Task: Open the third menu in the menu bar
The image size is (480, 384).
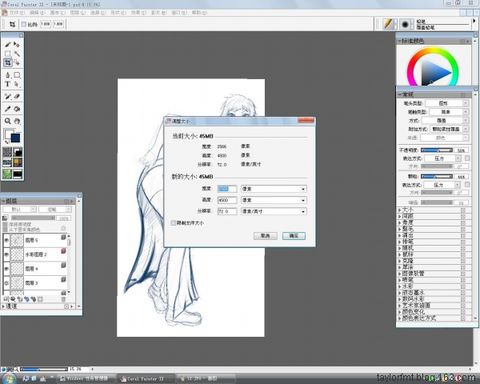Action: click(x=57, y=13)
